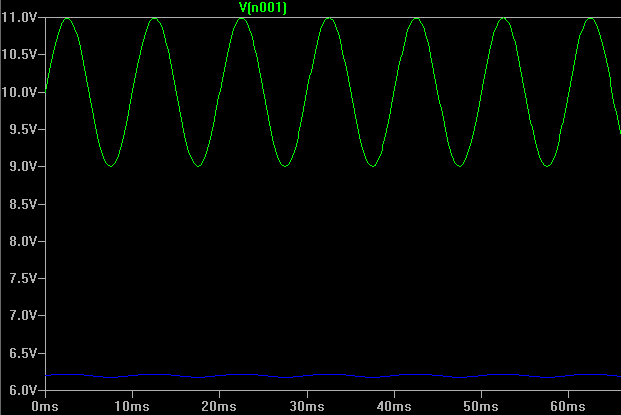Pick the 9.0V vertical axis label
Image resolution: width=621 pixels, height=415 pixels.
tap(22, 166)
